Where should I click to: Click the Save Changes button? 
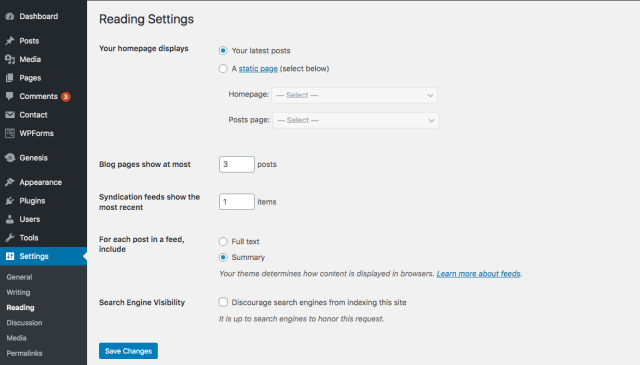[128, 351]
